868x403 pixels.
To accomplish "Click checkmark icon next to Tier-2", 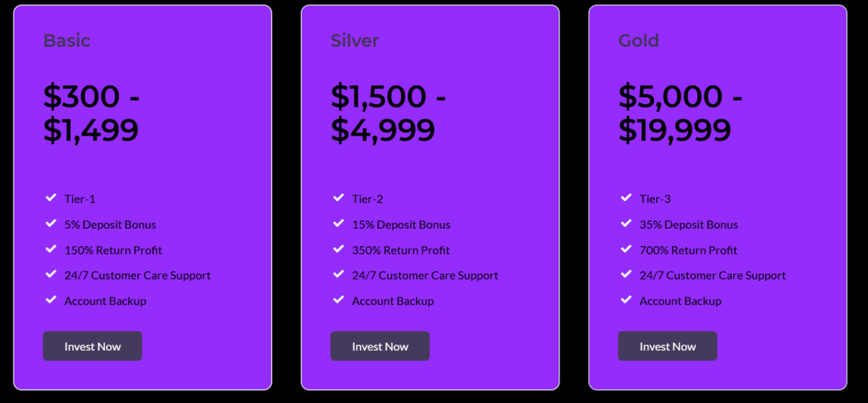I will (x=338, y=198).
